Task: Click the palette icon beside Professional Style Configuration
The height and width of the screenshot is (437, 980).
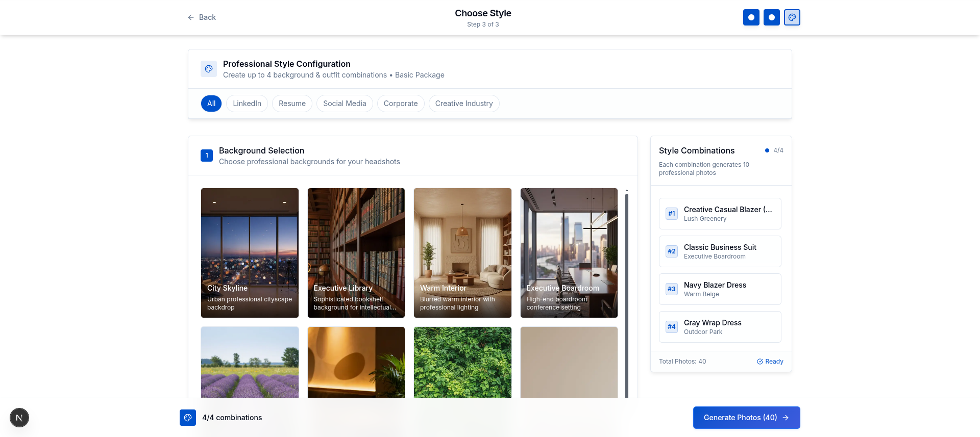Action: pyautogui.click(x=209, y=69)
